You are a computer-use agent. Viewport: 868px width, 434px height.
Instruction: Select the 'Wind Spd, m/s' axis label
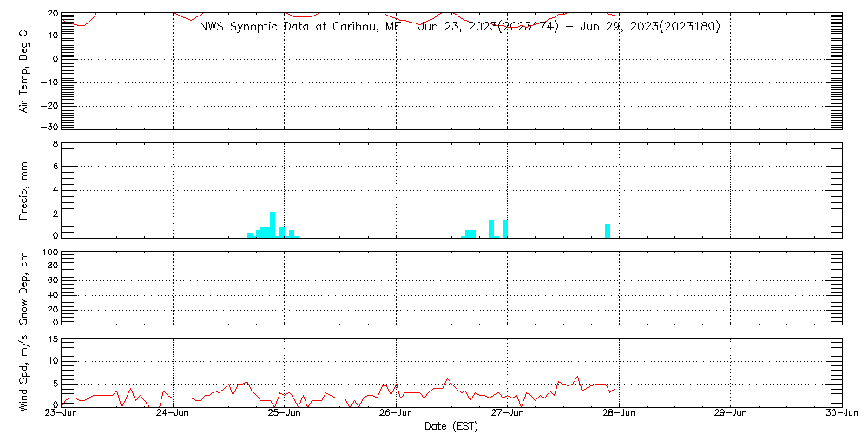[x=24, y=372]
